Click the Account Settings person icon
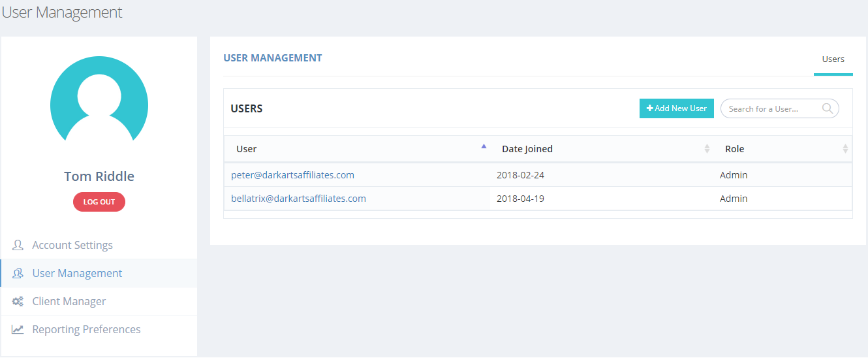 [18, 246]
